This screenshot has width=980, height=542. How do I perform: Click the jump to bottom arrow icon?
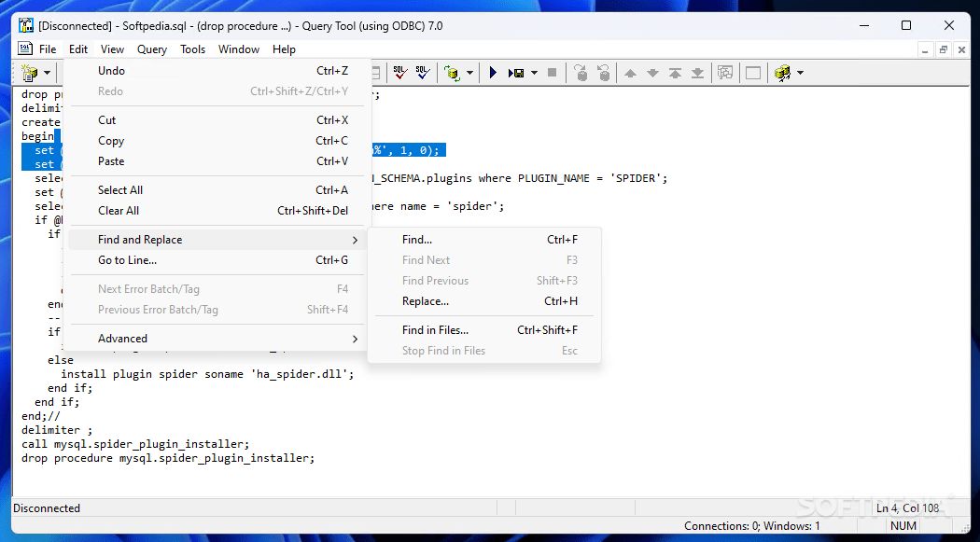coord(697,73)
